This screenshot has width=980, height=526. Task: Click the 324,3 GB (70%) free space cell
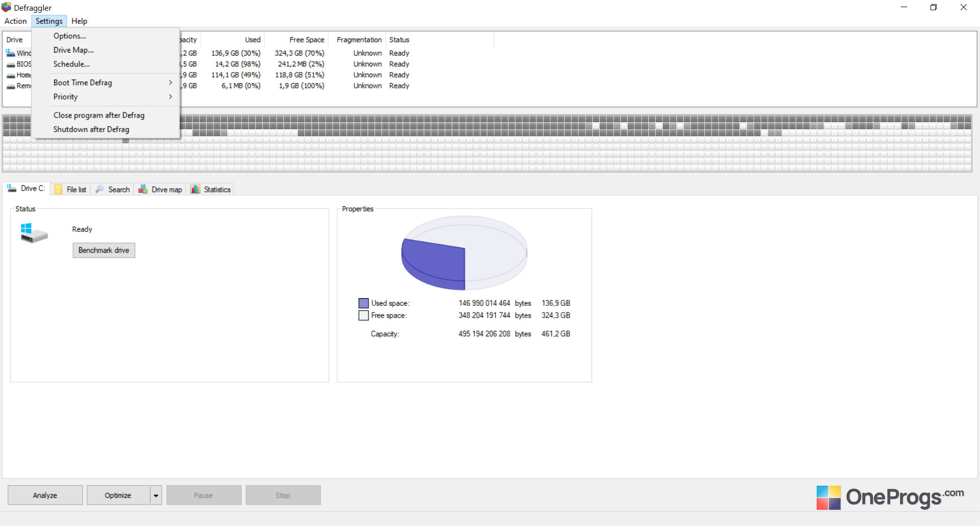[300, 53]
